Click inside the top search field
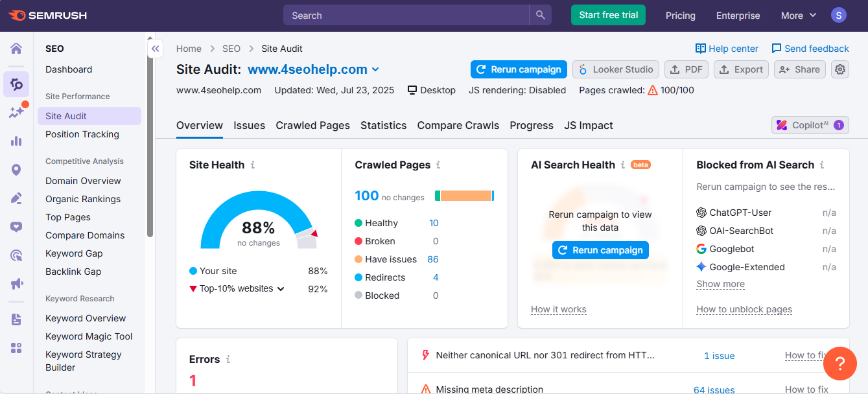Image resolution: width=868 pixels, height=394 pixels. 402,15
